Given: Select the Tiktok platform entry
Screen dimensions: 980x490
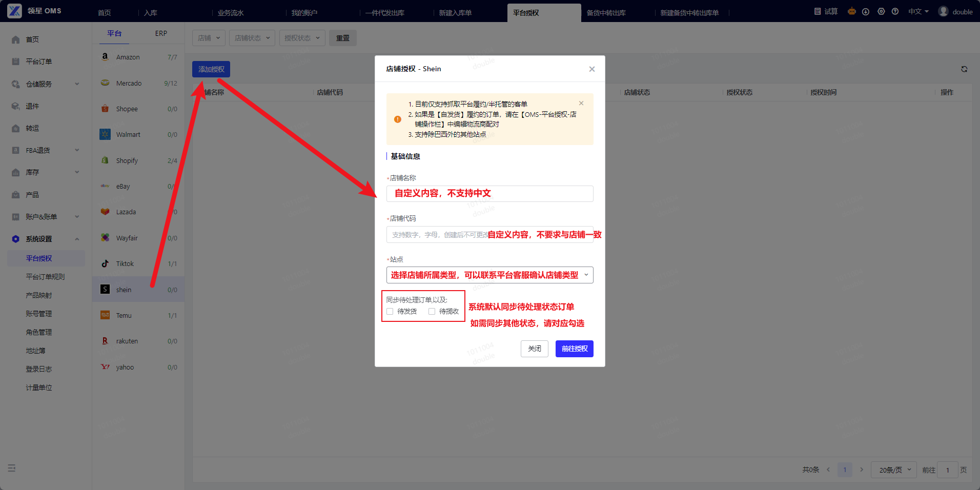Looking at the screenshot, I should coord(138,263).
